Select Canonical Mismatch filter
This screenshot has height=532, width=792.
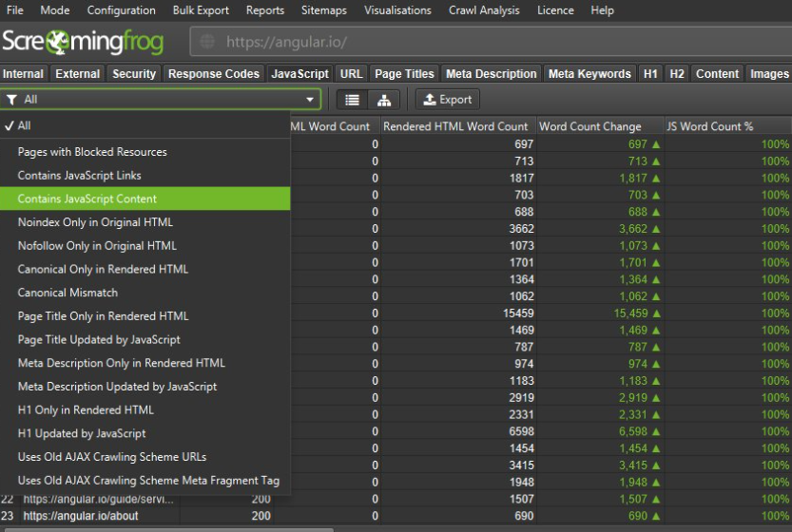point(145,293)
